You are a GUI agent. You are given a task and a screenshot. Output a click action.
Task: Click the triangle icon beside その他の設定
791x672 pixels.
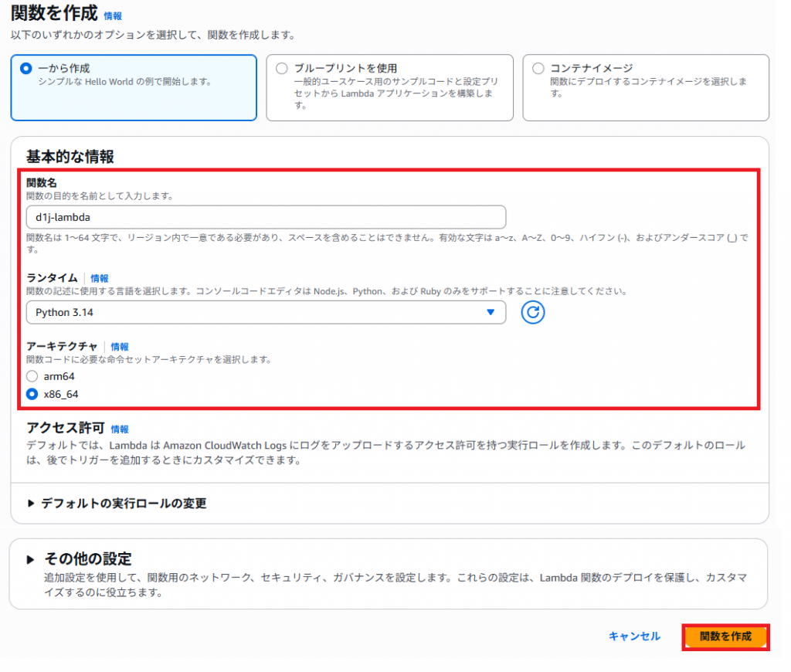point(31,559)
